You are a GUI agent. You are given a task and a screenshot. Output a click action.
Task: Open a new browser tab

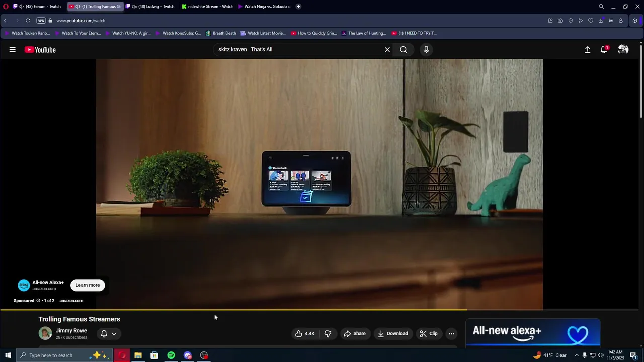click(x=298, y=7)
